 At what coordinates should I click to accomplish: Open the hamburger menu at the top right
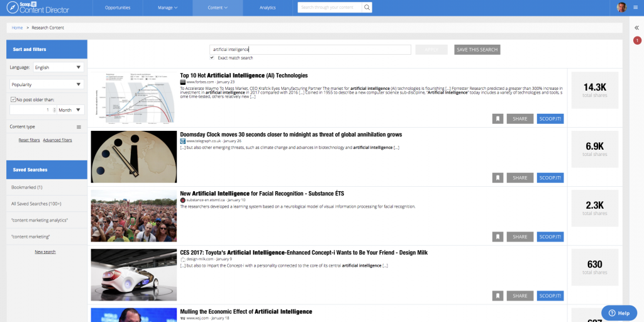click(636, 8)
